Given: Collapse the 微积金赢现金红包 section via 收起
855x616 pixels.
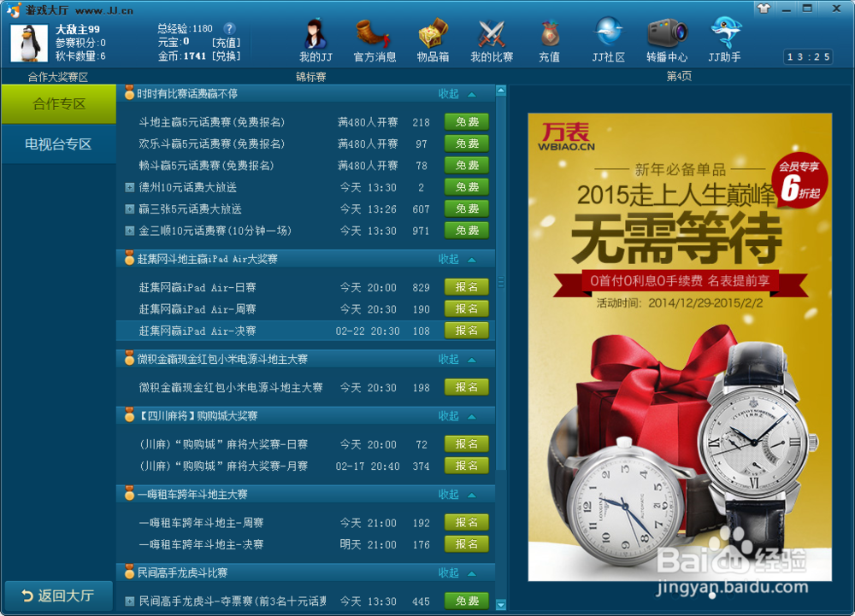Looking at the screenshot, I should coord(457,360).
